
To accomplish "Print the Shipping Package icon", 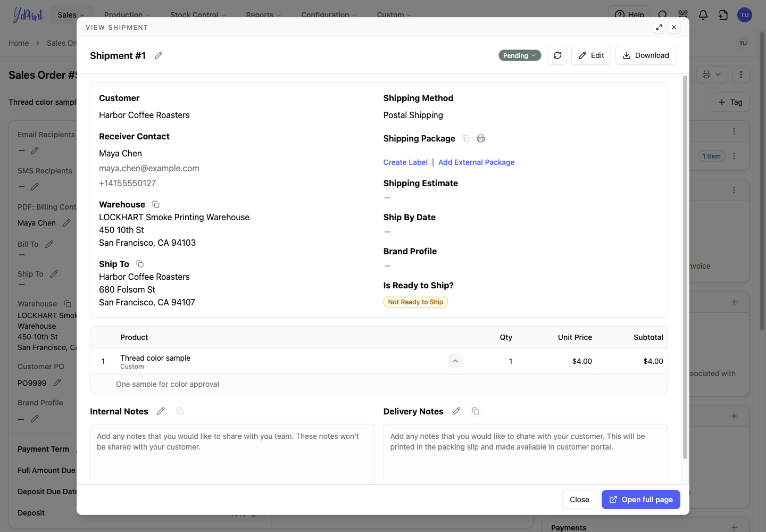I will tap(481, 138).
